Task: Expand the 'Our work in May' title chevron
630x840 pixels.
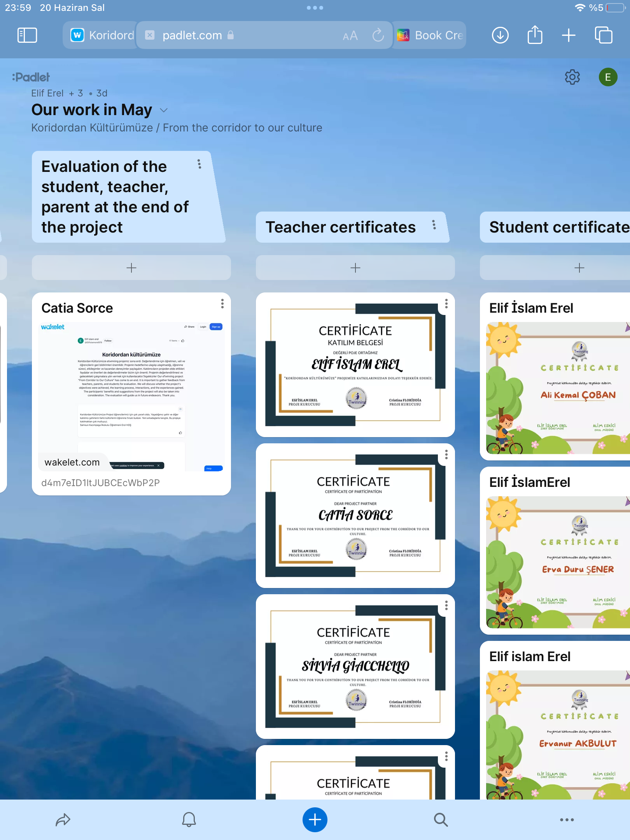Action: point(164,110)
